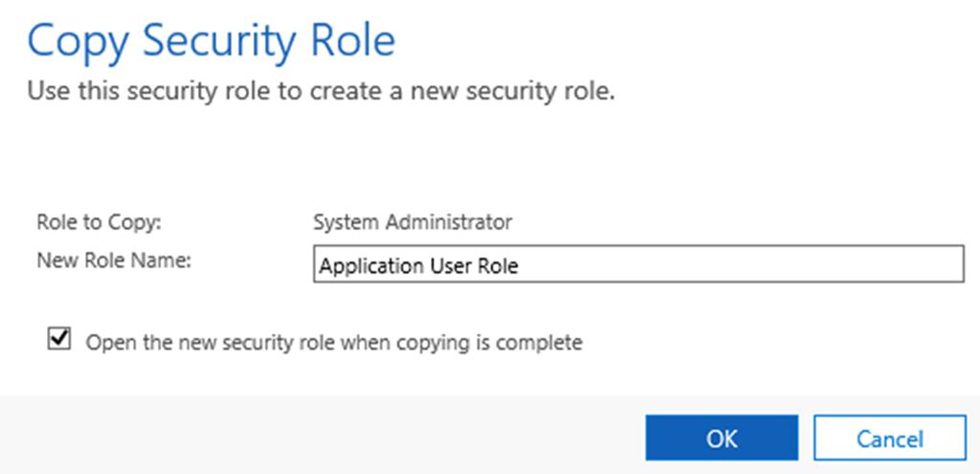Place cursor after 'Role' in the name field
This screenshot has width=980, height=474.
coord(520,267)
